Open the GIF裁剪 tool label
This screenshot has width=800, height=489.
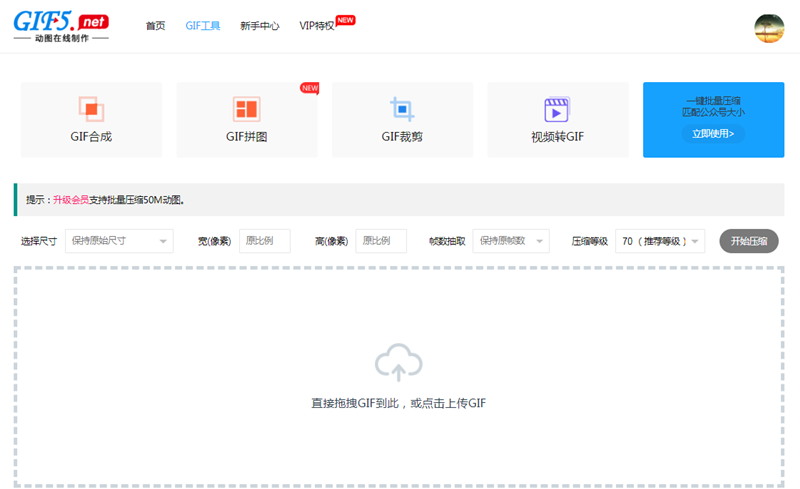click(402, 137)
